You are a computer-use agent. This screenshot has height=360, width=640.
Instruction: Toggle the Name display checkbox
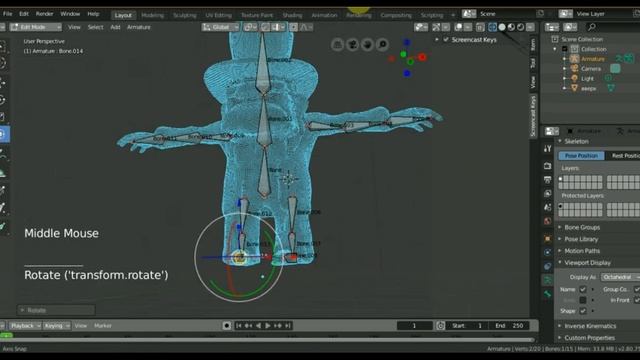(x=583, y=289)
